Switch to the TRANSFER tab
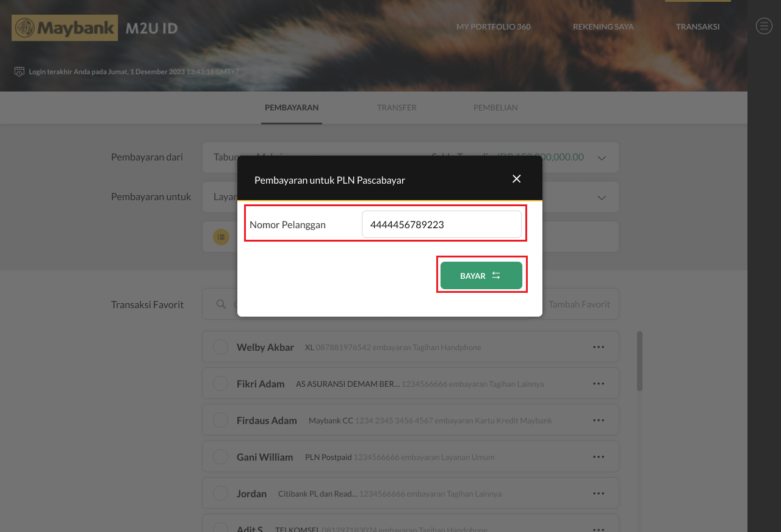The height and width of the screenshot is (532, 781). tap(397, 108)
